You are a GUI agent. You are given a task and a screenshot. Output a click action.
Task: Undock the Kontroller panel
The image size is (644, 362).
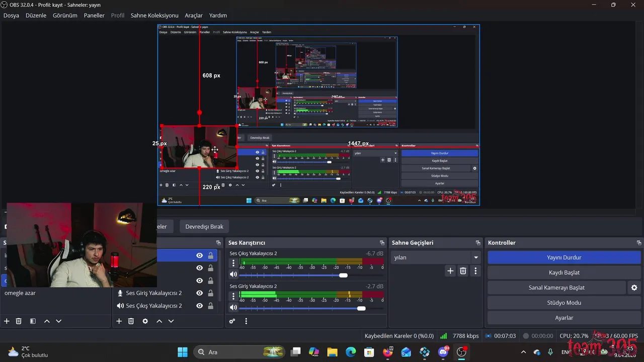(638, 243)
